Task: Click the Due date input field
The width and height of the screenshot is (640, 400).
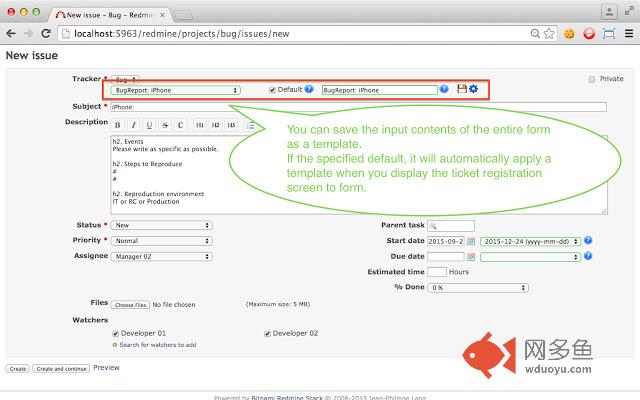Action: pyautogui.click(x=446, y=257)
